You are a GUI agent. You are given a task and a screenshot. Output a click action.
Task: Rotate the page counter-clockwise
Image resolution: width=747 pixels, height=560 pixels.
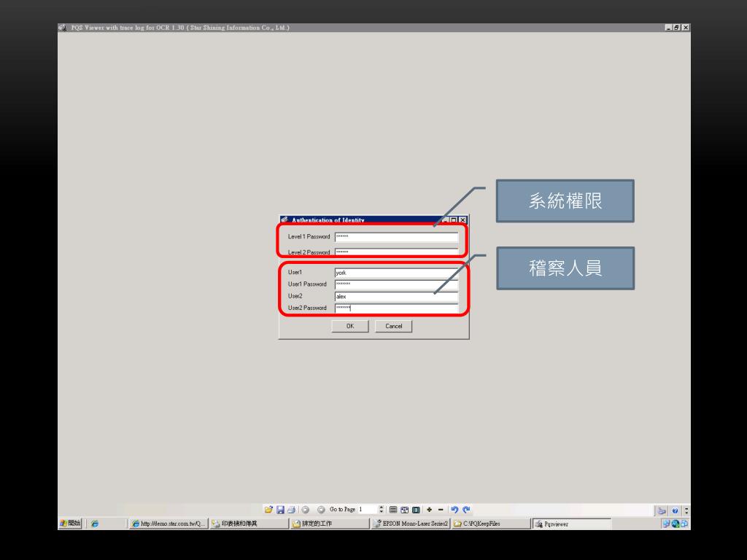click(454, 510)
